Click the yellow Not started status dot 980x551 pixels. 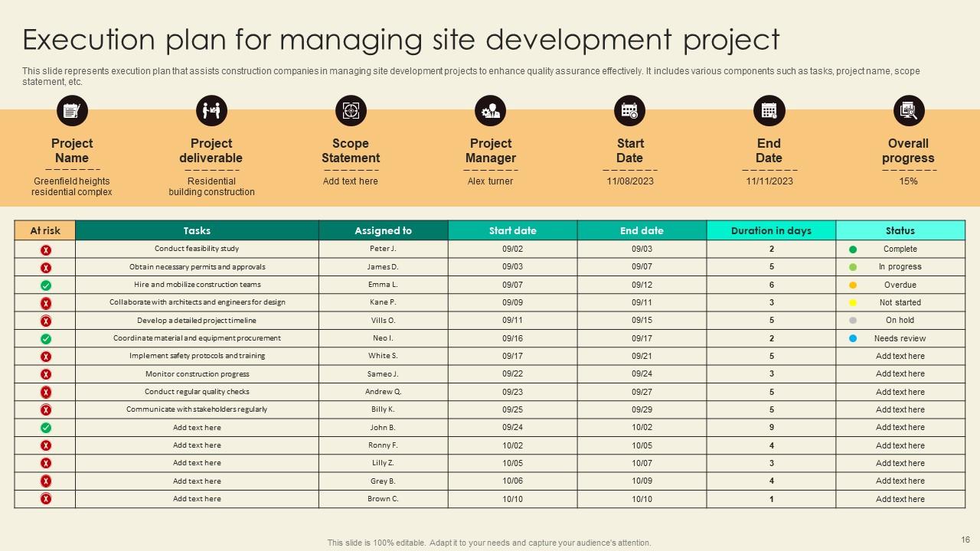[851, 302]
